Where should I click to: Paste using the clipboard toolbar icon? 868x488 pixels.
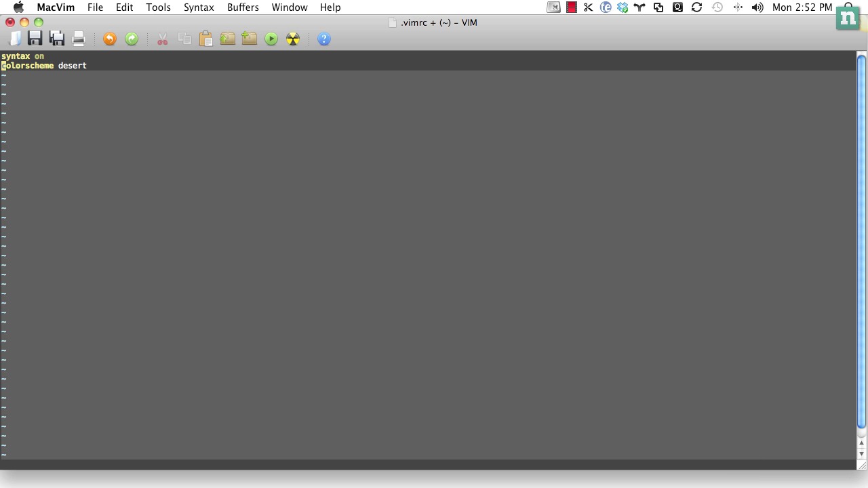[x=206, y=39]
